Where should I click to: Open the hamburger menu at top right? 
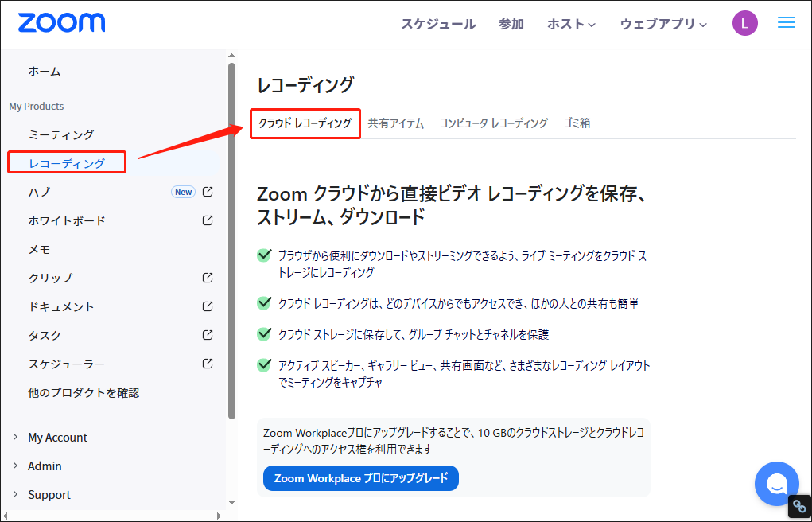click(786, 23)
